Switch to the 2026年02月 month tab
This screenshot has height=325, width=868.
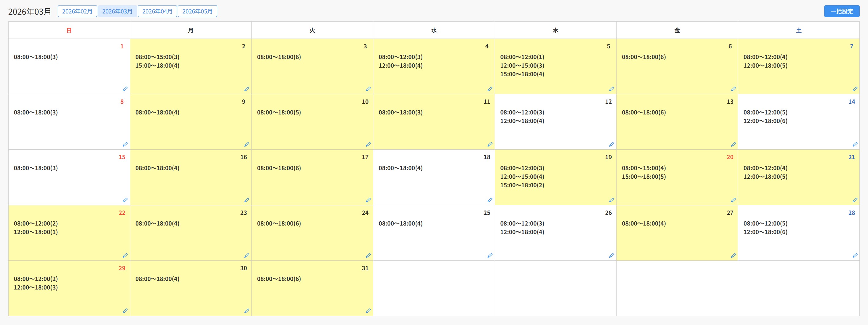click(77, 11)
